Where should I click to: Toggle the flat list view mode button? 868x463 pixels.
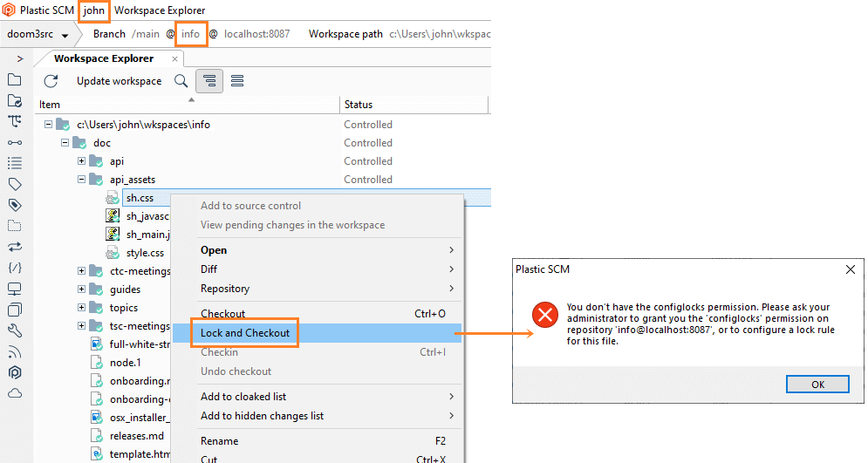point(237,81)
